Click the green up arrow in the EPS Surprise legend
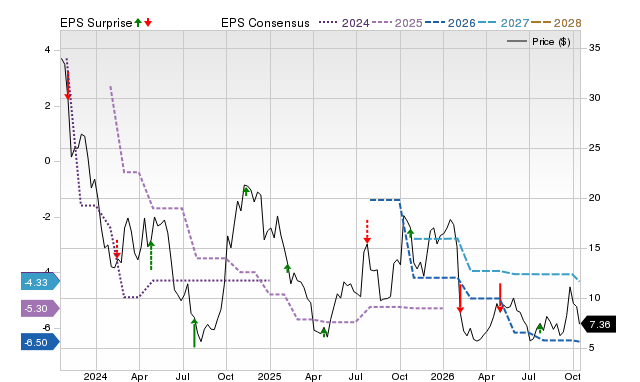Viewport: 640px width, 382px height. pos(138,23)
